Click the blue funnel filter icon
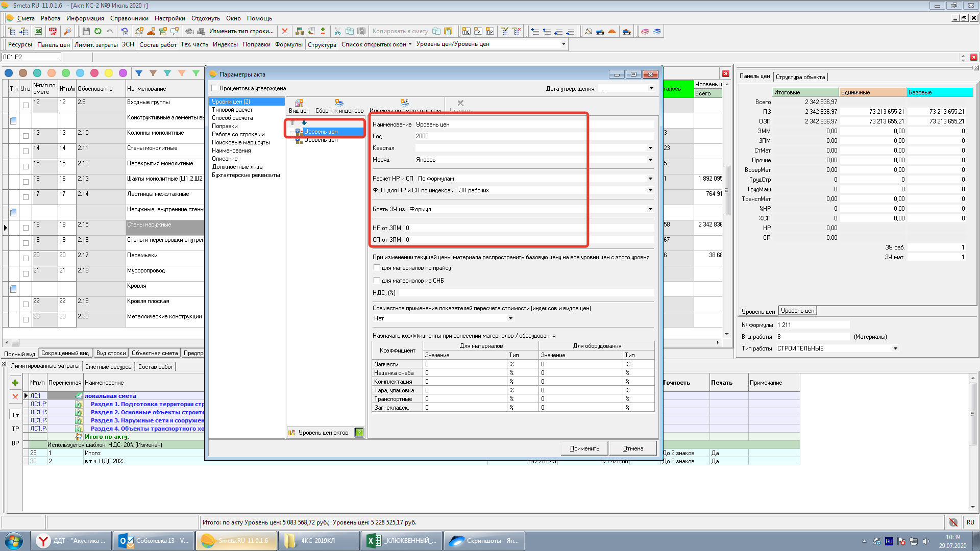The image size is (980, 551). 139,73
